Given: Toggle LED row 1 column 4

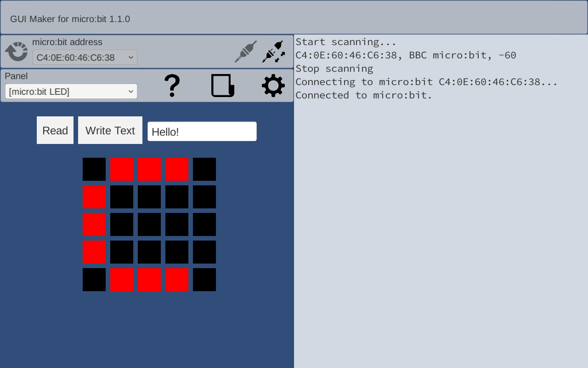Looking at the screenshot, I should (177, 169).
